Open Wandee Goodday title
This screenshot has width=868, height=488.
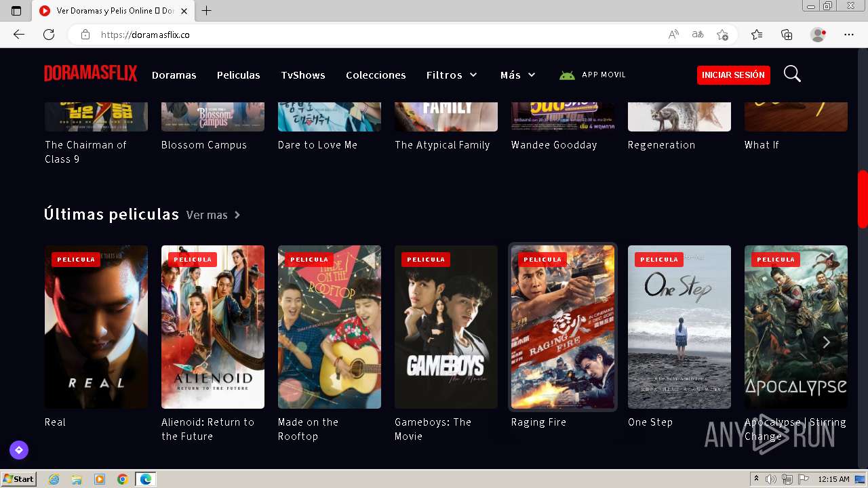[x=554, y=145]
